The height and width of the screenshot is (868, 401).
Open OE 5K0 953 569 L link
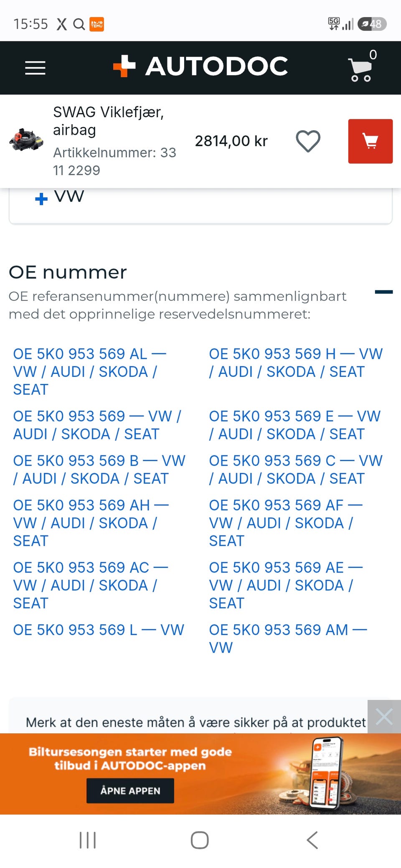tap(99, 630)
